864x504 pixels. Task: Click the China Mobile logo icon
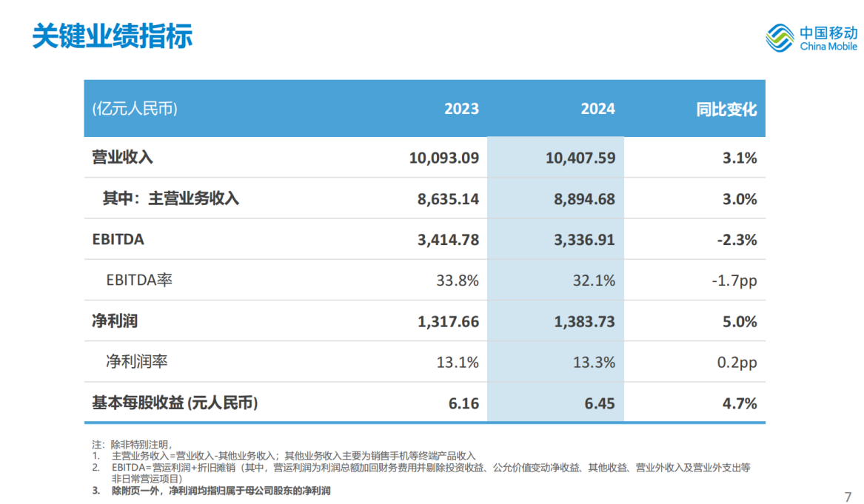[780, 38]
